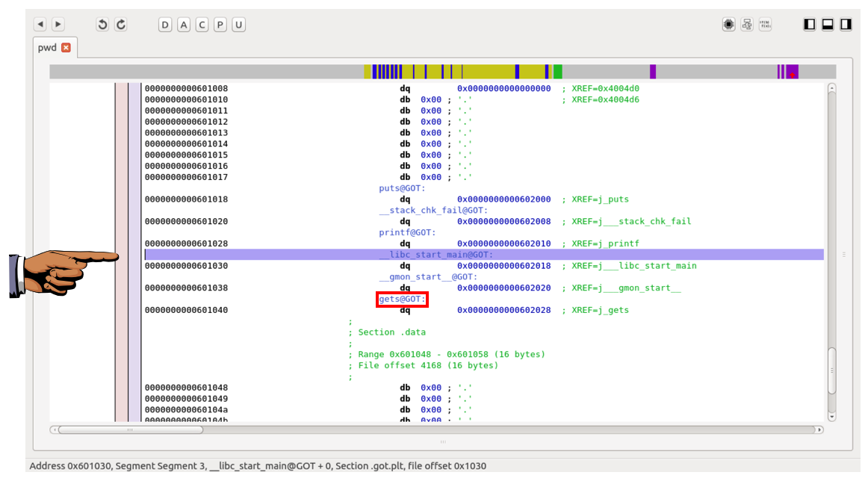
Task: Mark selection as undefined with U
Action: tap(238, 25)
